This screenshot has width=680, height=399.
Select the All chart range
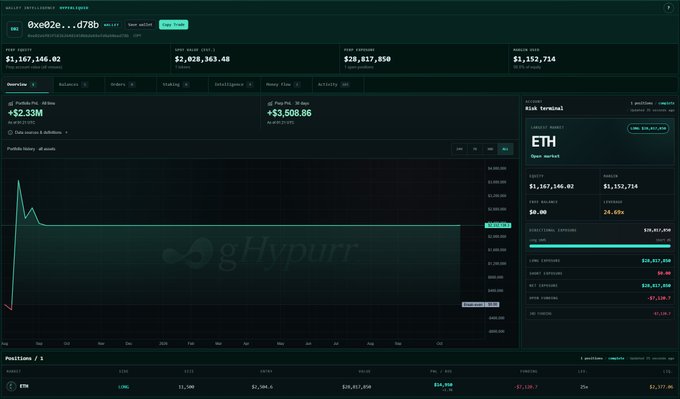(505, 149)
